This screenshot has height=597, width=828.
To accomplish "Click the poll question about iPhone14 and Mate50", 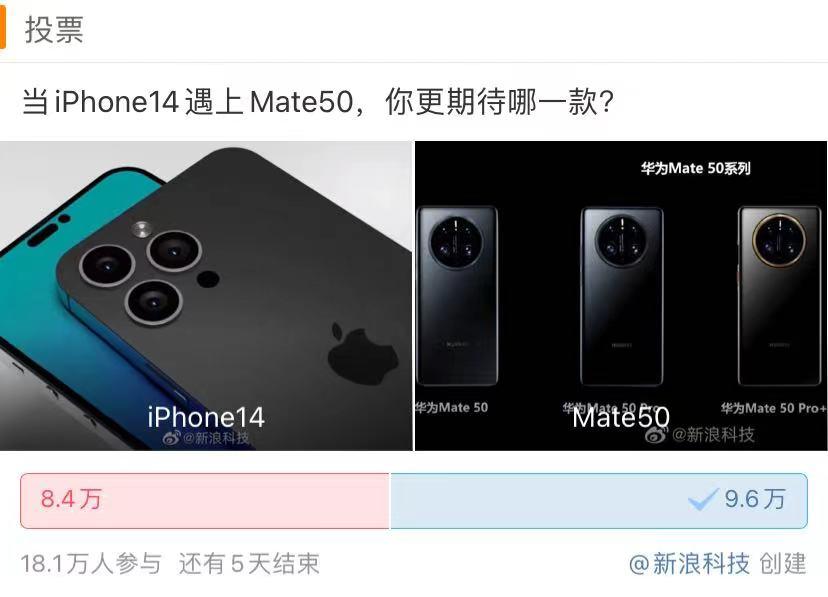I will [318, 101].
